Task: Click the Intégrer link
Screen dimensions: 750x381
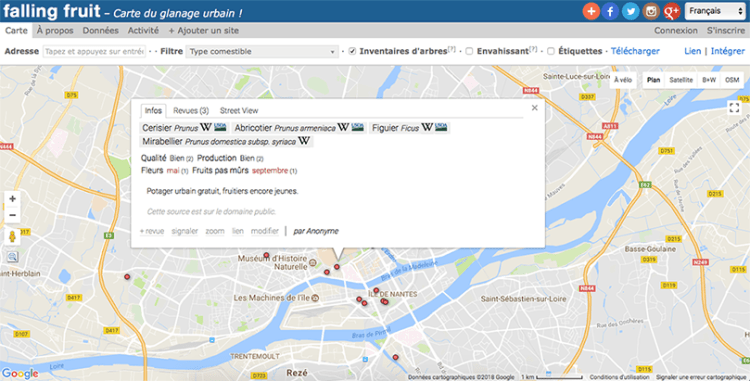Action: tap(728, 51)
